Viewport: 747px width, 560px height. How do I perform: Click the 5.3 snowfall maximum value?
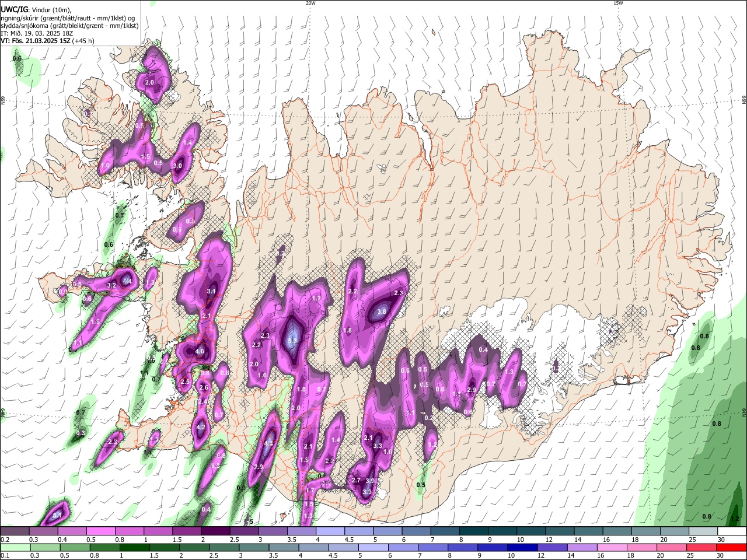(x=292, y=341)
